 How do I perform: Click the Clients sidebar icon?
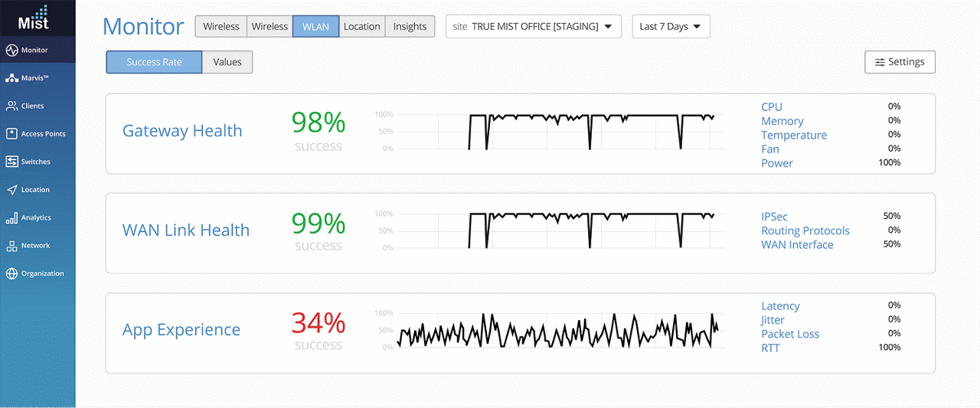coord(11,106)
